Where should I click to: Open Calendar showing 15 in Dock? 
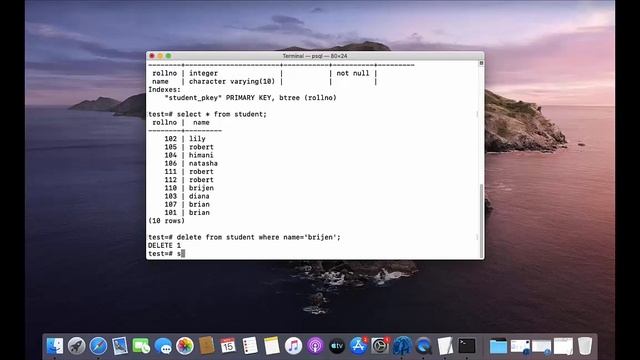[228, 346]
